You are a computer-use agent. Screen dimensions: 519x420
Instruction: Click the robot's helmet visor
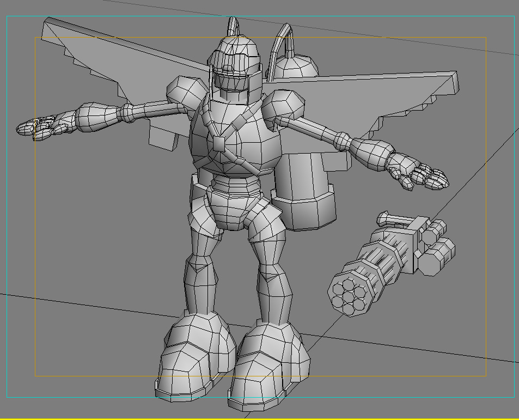point(233,79)
